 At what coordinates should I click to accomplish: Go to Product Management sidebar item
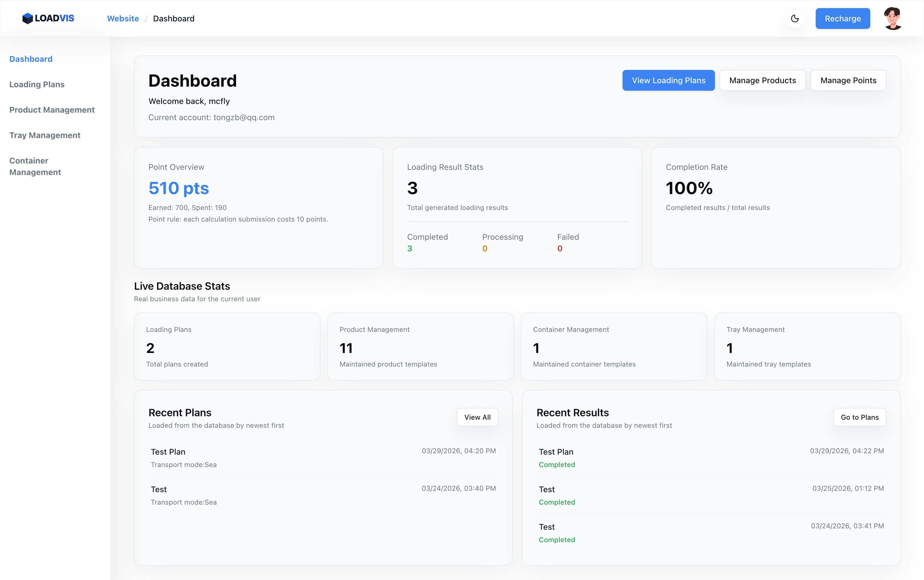(52, 110)
